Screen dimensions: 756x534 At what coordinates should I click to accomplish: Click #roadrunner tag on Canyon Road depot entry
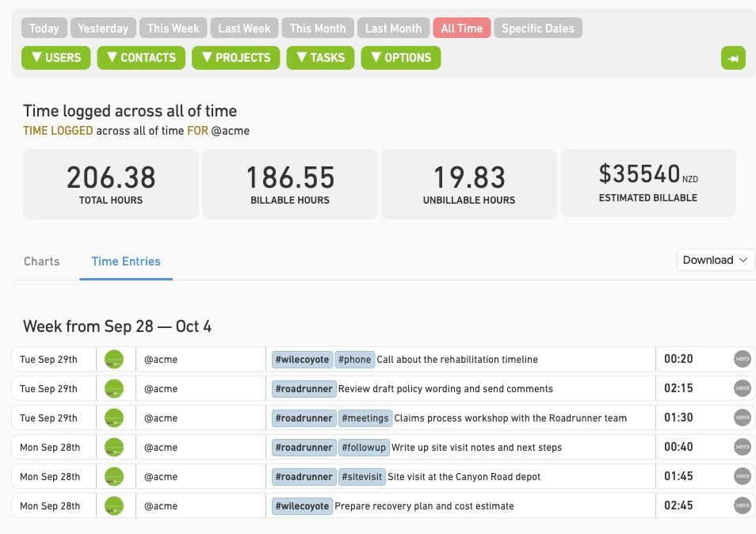click(304, 477)
